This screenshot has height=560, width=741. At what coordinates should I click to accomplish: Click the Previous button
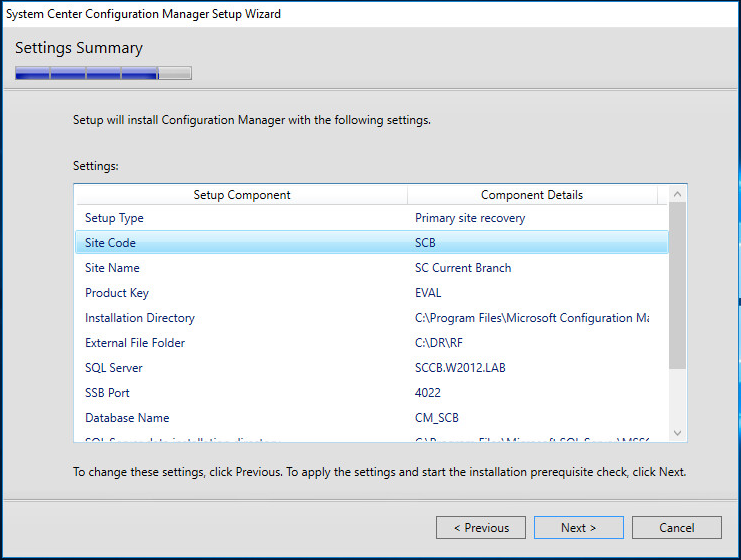pos(481,528)
